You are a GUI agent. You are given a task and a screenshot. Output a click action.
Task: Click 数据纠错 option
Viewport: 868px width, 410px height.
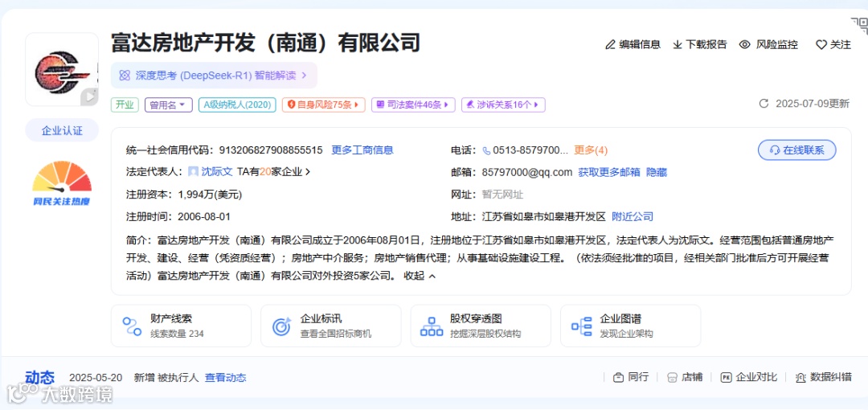point(823,377)
